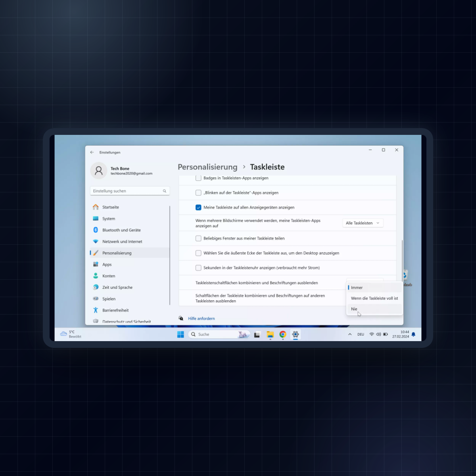Navigate to Personalisierung breadcrumb
The width and height of the screenshot is (476, 476).
pos(207,167)
